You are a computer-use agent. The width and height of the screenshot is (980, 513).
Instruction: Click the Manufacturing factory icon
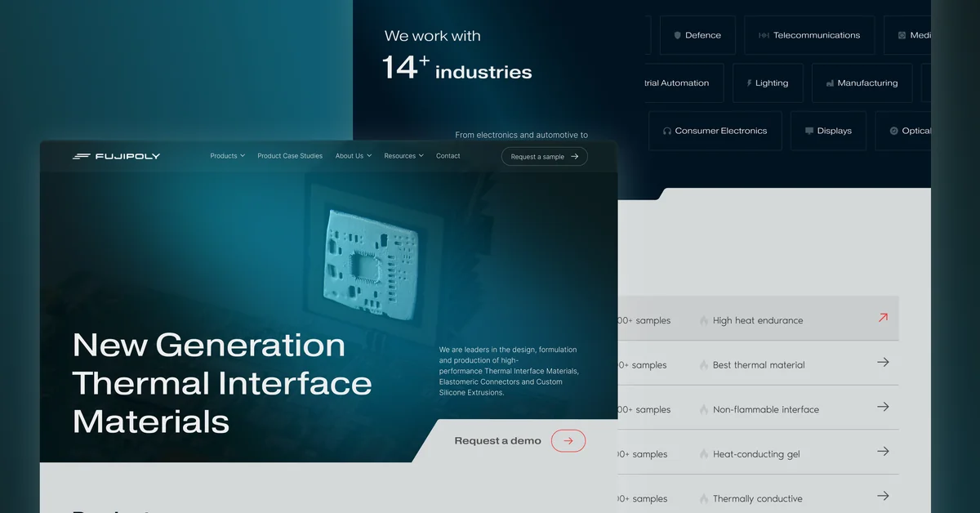coord(830,83)
